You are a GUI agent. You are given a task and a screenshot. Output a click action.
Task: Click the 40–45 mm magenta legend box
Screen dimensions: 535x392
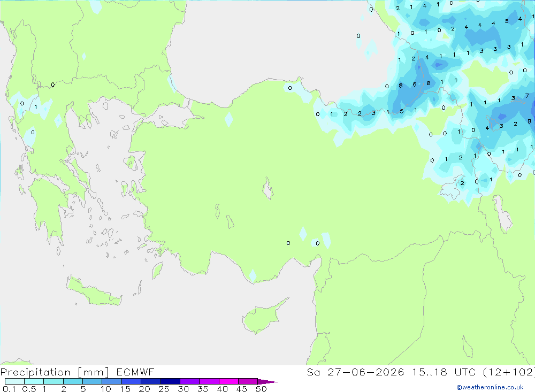228,381
